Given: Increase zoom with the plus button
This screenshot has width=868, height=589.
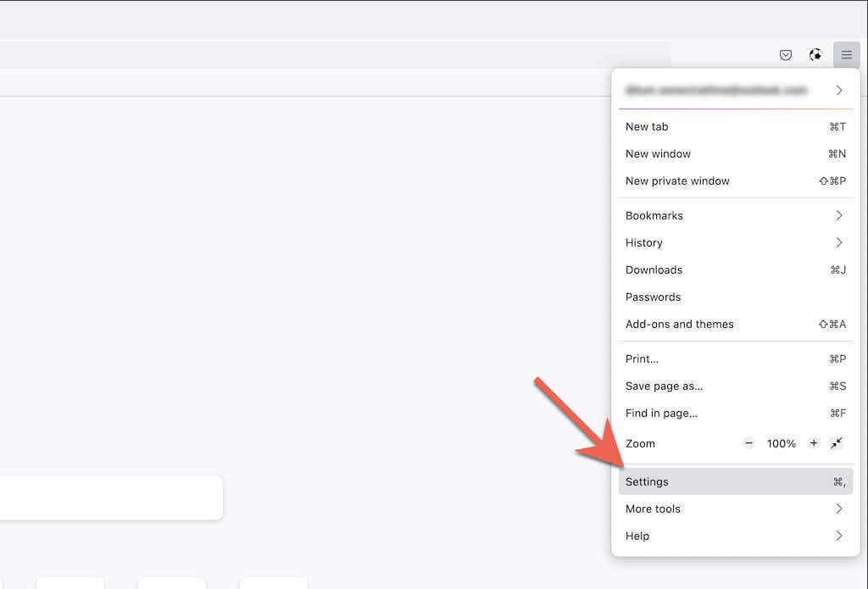Looking at the screenshot, I should [813, 443].
